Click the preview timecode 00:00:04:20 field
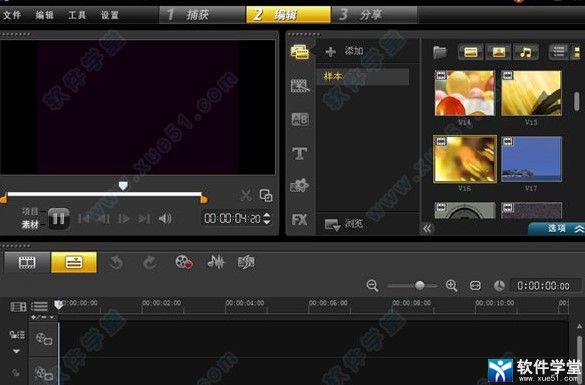The width and height of the screenshot is (585, 385). 232,218
